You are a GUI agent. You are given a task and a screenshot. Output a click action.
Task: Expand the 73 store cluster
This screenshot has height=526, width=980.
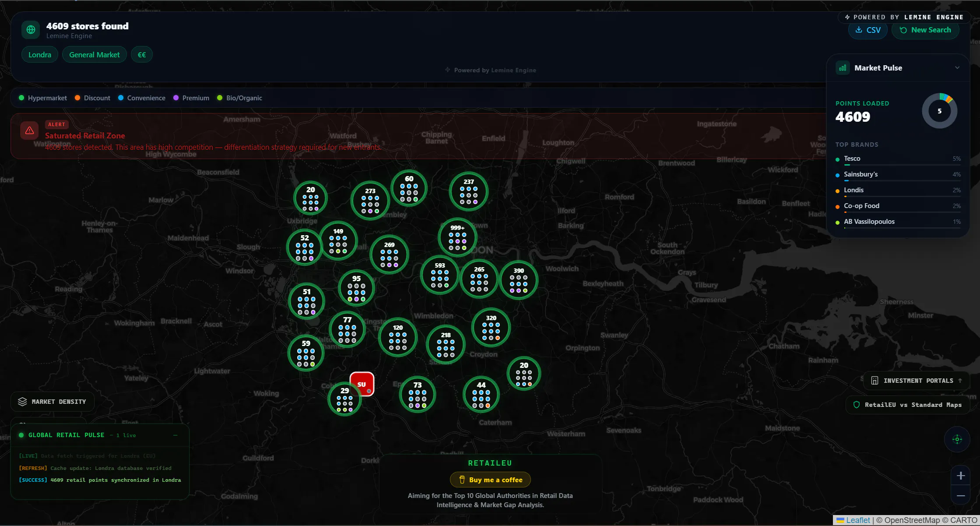418,395
